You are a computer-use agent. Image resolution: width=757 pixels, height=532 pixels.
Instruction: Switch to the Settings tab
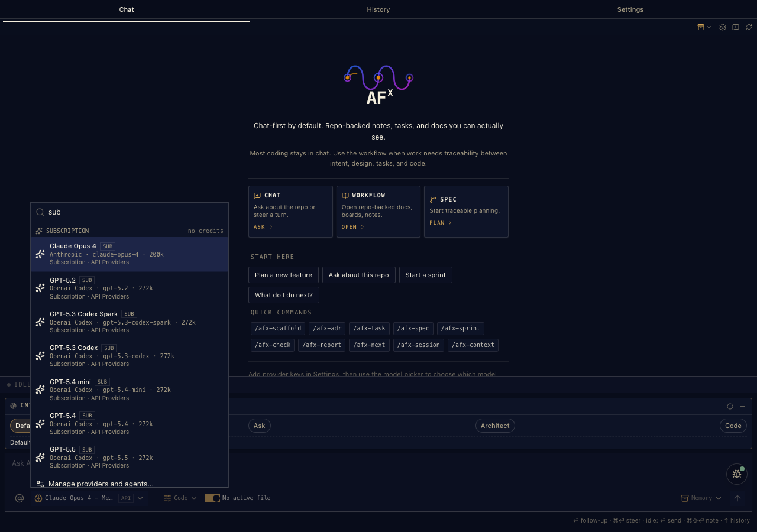pyautogui.click(x=630, y=9)
